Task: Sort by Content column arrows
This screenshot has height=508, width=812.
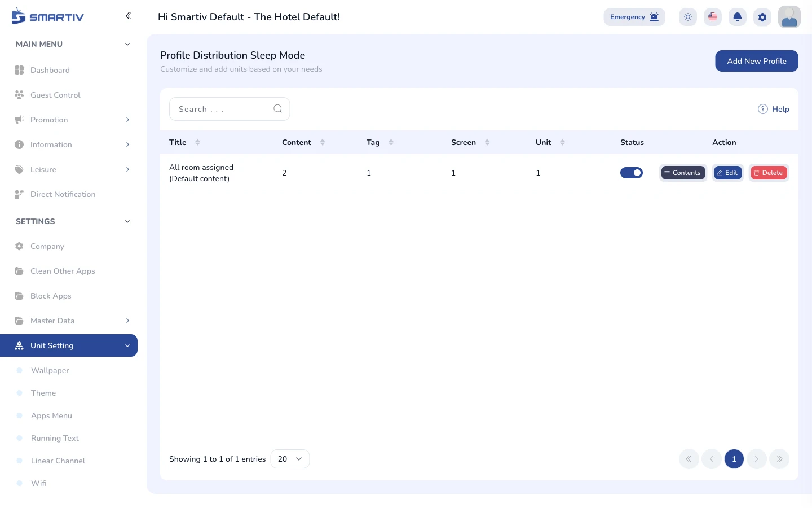Action: [x=323, y=142]
